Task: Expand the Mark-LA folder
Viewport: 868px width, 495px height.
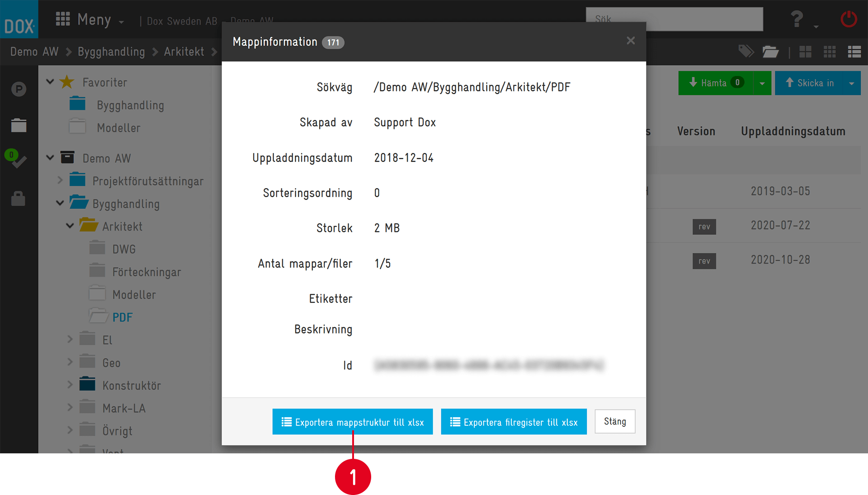Action: [70, 407]
